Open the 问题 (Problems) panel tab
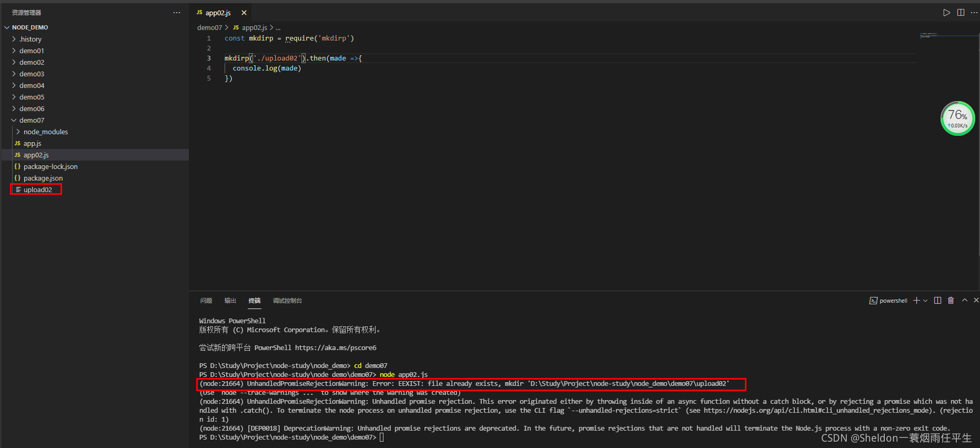The width and height of the screenshot is (980, 448). pos(206,301)
